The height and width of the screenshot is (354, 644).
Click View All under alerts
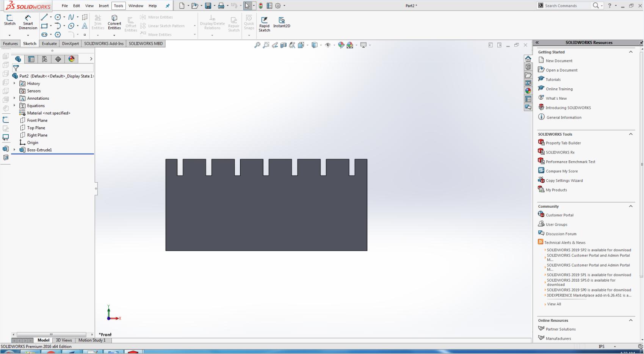554,304
